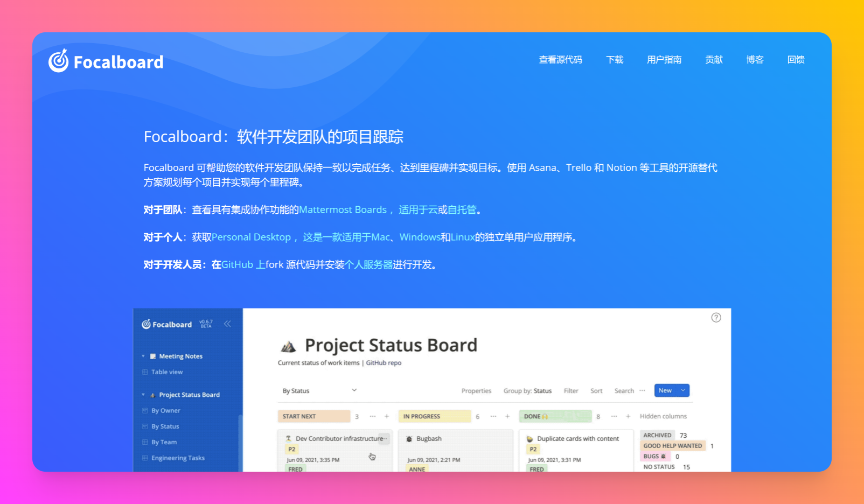Open the toolbar more options ellipsis
This screenshot has width=864, height=504.
(x=642, y=390)
